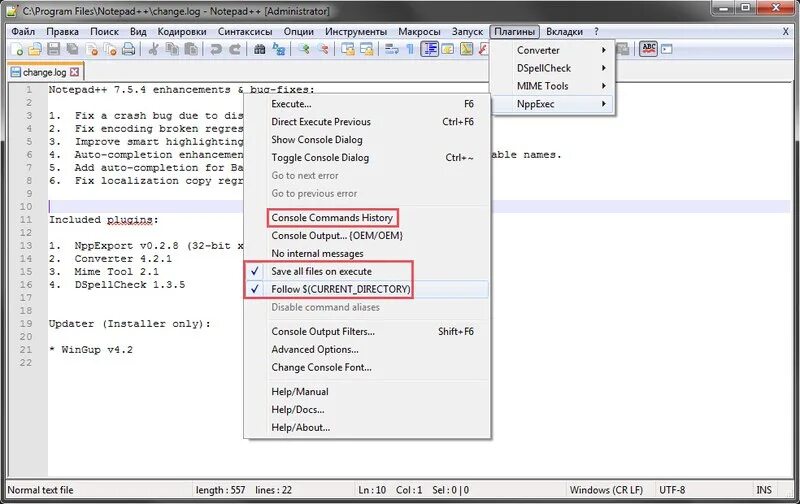Click the Redo arrow icon

(x=235, y=49)
